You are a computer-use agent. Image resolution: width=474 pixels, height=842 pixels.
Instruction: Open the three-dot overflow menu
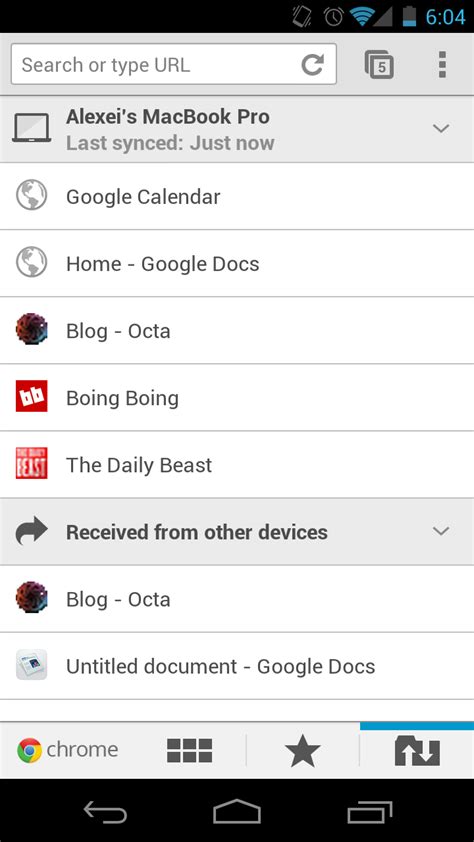442,64
